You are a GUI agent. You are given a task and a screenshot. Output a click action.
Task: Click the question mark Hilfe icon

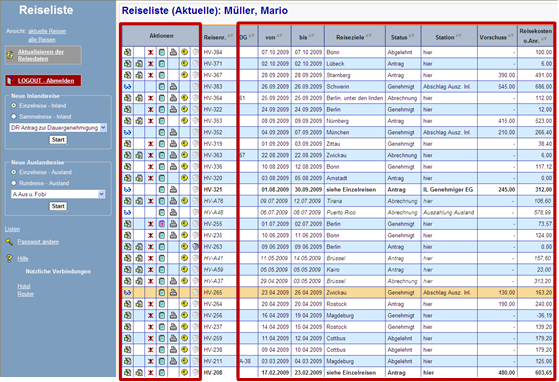click(9, 259)
